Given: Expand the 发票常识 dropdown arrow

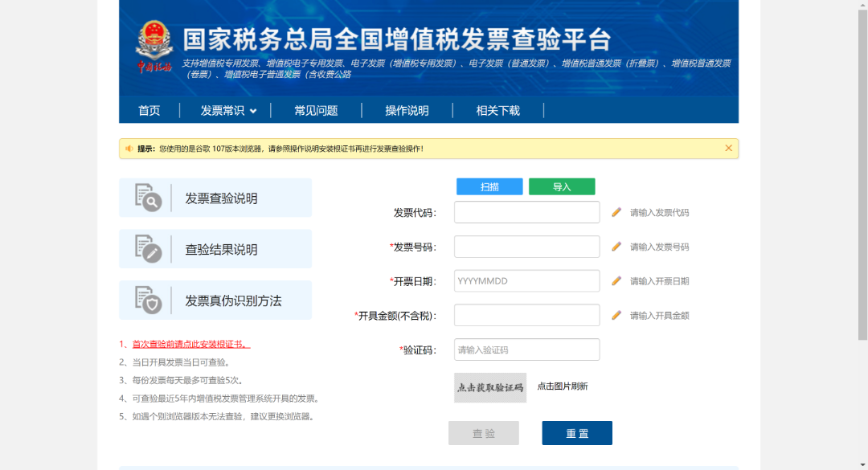Looking at the screenshot, I should 253,111.
